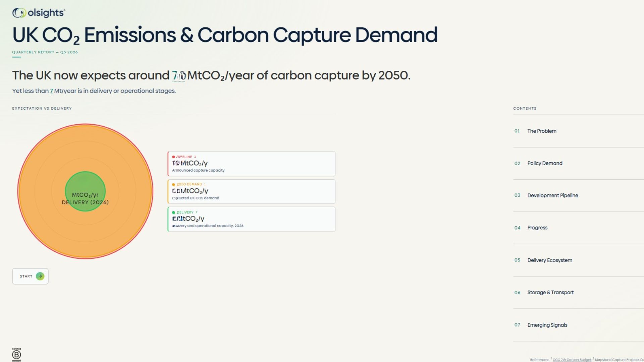Click the Olsights logo
The image size is (644, 362).
pyautogui.click(x=39, y=13)
